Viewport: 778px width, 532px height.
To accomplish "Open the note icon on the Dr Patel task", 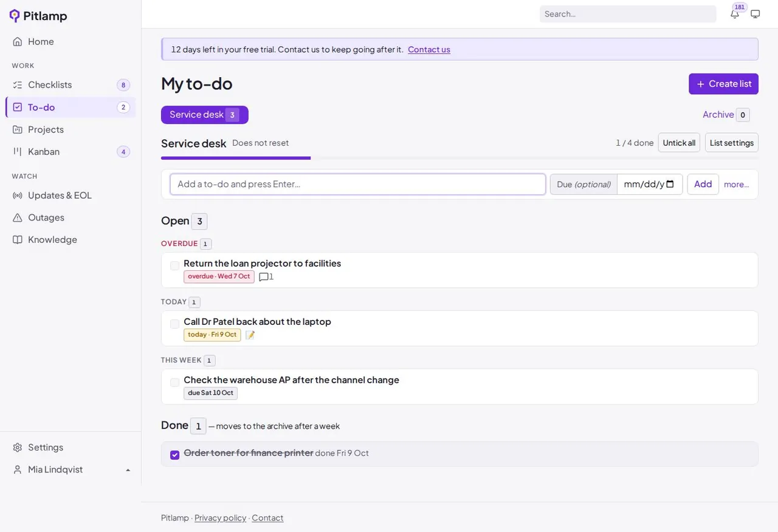I will pos(250,335).
